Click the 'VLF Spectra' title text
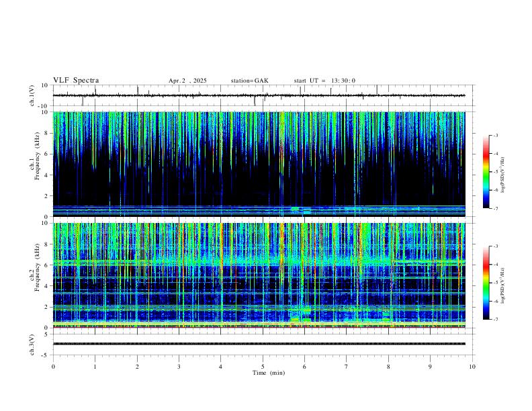This screenshot has width=532, height=411. (x=76, y=81)
